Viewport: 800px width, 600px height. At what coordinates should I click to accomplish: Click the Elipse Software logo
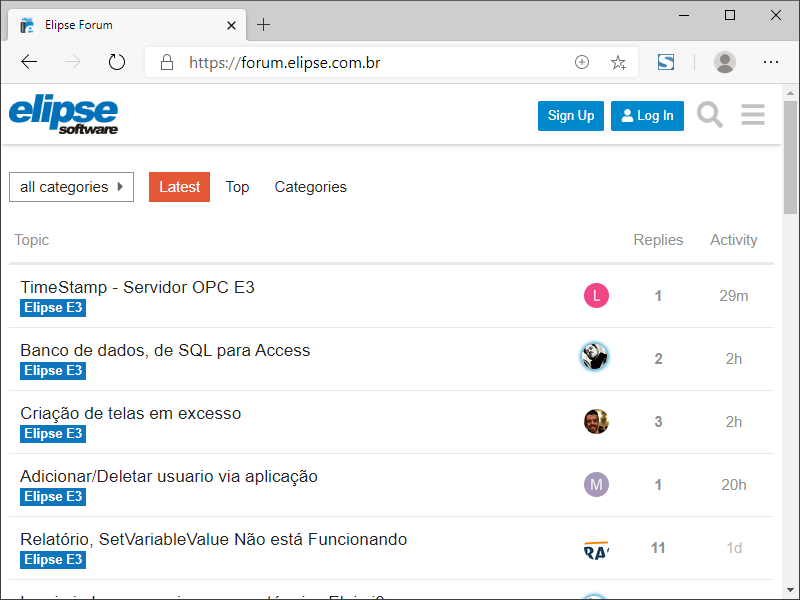(64, 115)
